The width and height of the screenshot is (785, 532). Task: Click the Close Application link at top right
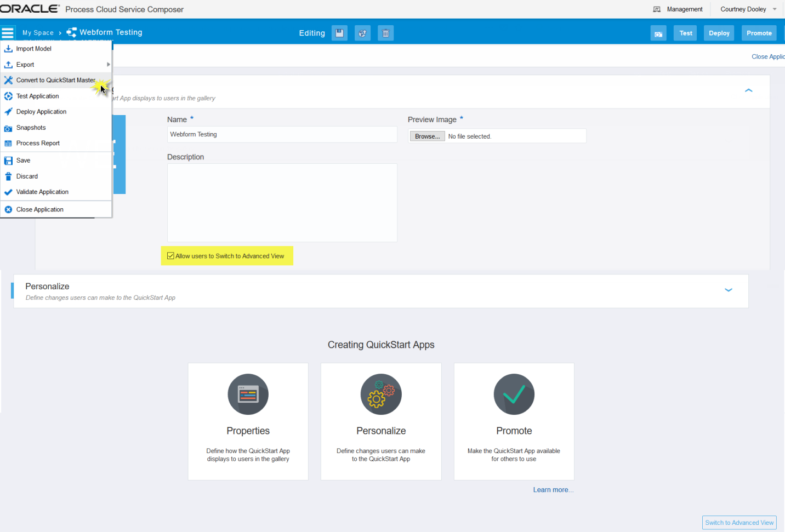pyautogui.click(x=768, y=56)
